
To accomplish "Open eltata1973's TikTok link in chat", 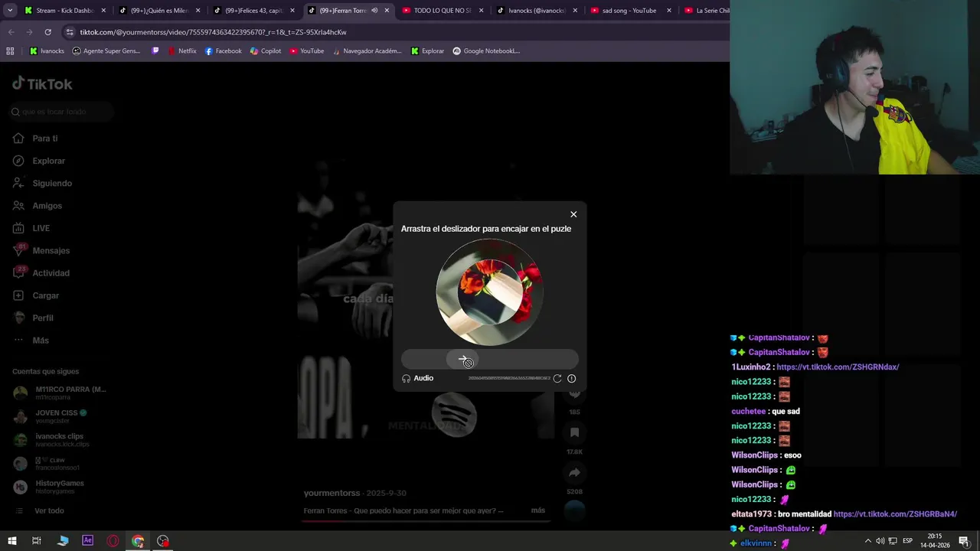I will click(895, 514).
